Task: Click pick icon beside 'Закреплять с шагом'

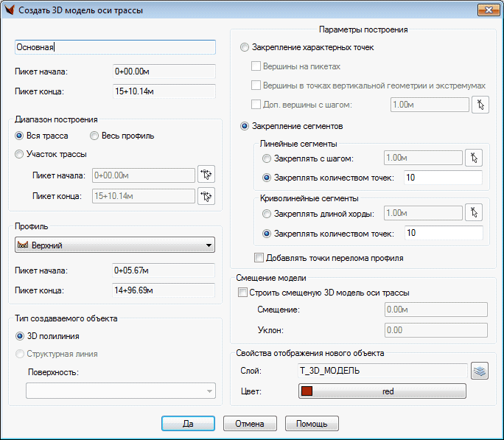Action: tap(473, 158)
